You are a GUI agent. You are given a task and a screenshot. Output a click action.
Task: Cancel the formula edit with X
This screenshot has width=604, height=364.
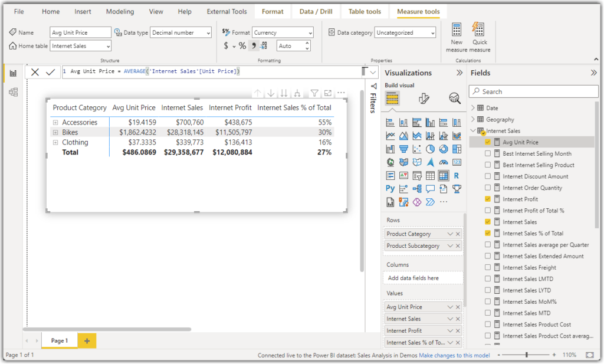[x=35, y=72]
